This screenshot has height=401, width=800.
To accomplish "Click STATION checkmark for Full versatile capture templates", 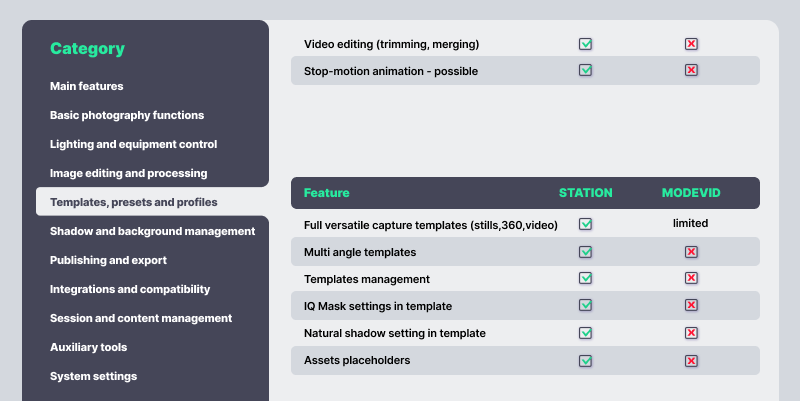I will point(586,225).
